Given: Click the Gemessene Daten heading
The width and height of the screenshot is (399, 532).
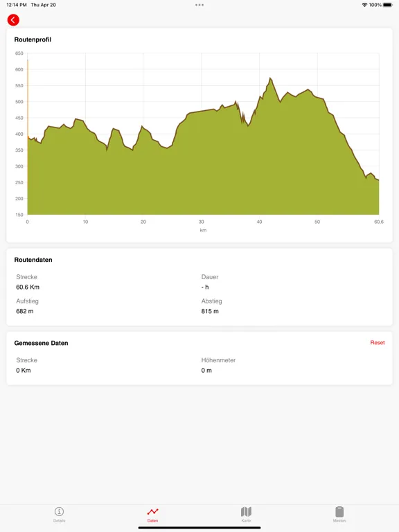Looking at the screenshot, I should coord(41,343).
